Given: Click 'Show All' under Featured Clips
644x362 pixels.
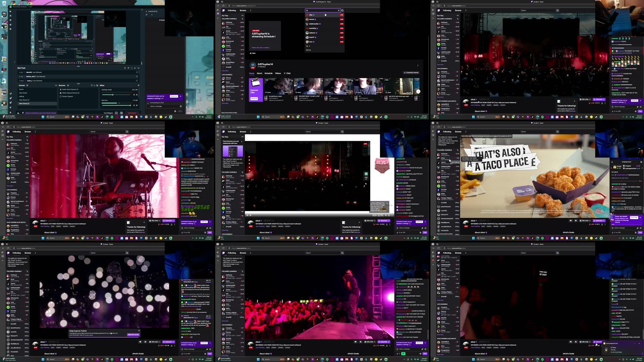Looking at the screenshot, I should pos(254,99).
